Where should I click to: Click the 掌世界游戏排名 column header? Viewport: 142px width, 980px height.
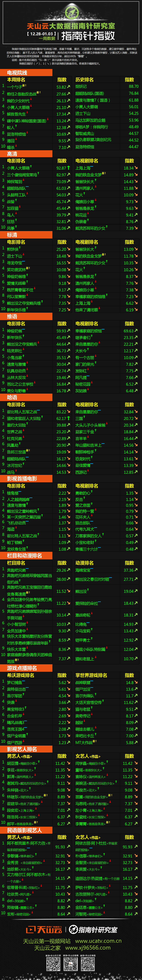click(x=91, y=675)
